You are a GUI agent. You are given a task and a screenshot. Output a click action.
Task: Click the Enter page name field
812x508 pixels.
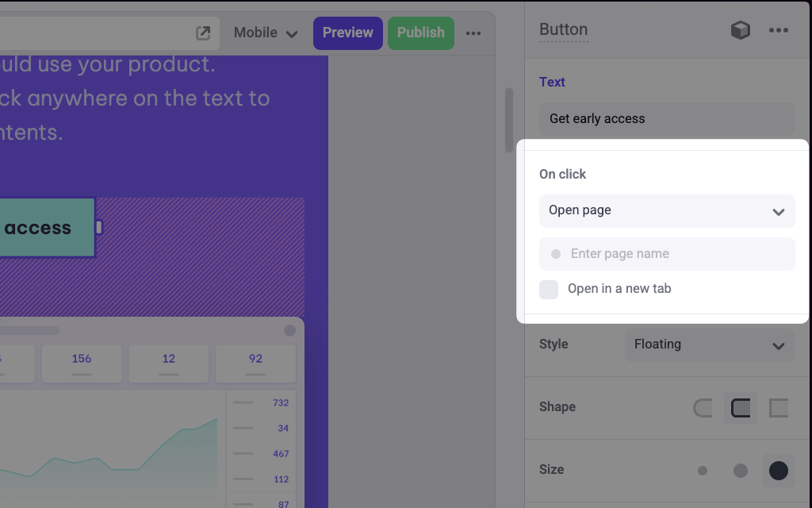(x=667, y=254)
